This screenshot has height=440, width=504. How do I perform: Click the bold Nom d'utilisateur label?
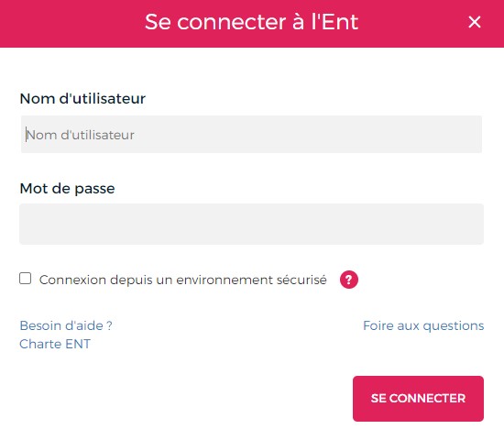click(x=82, y=98)
